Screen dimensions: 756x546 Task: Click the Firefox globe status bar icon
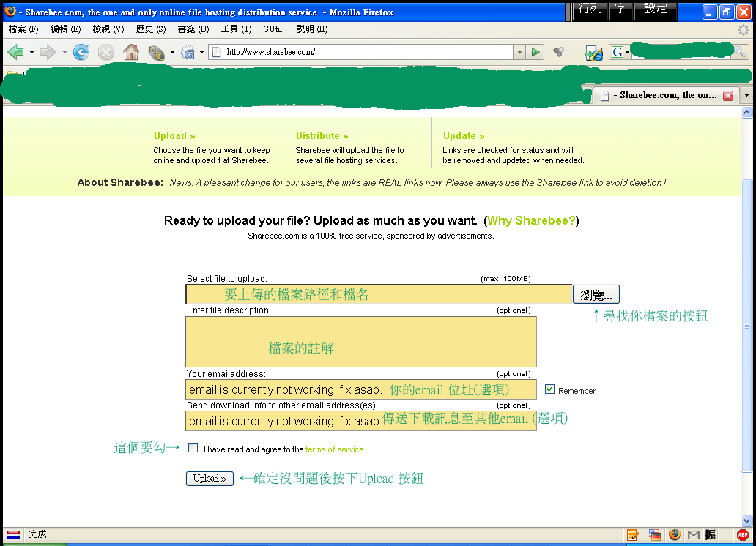[675, 534]
